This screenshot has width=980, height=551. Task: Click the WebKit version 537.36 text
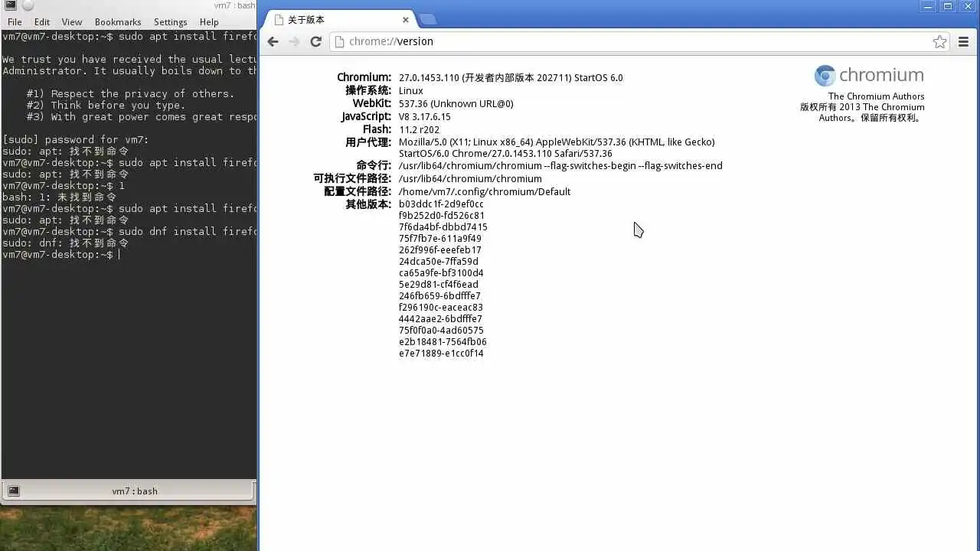point(456,103)
